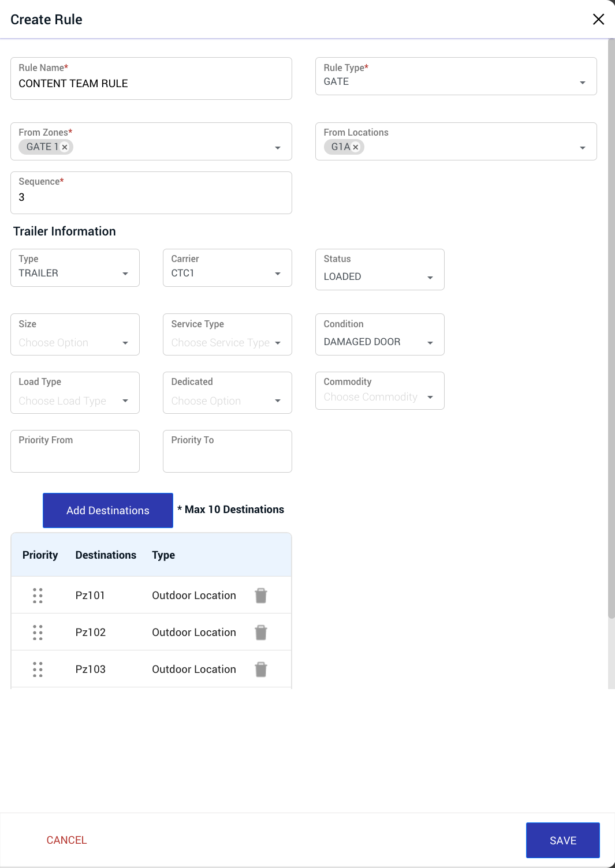The height and width of the screenshot is (868, 615).
Task: Expand the From Locations dropdown
Action: pos(583,148)
